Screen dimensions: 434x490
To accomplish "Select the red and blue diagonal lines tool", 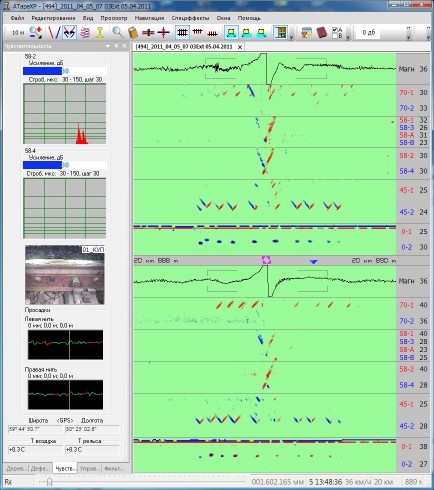I will click(x=54, y=32).
